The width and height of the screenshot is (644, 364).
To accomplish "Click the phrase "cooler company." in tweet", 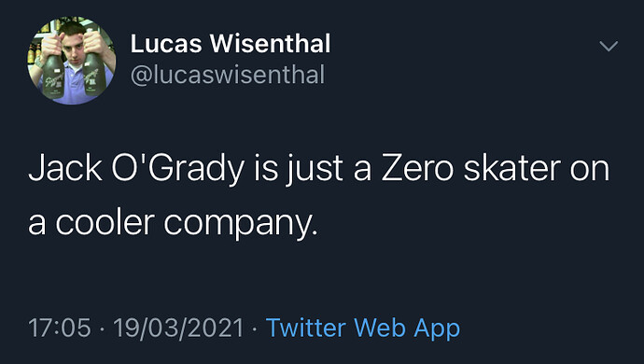I will coord(187,225).
